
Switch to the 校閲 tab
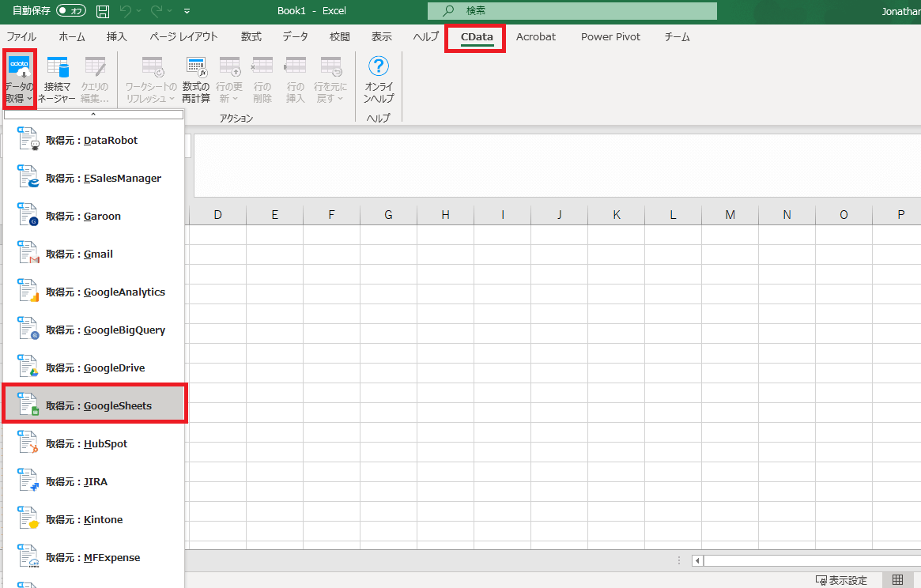(x=339, y=36)
